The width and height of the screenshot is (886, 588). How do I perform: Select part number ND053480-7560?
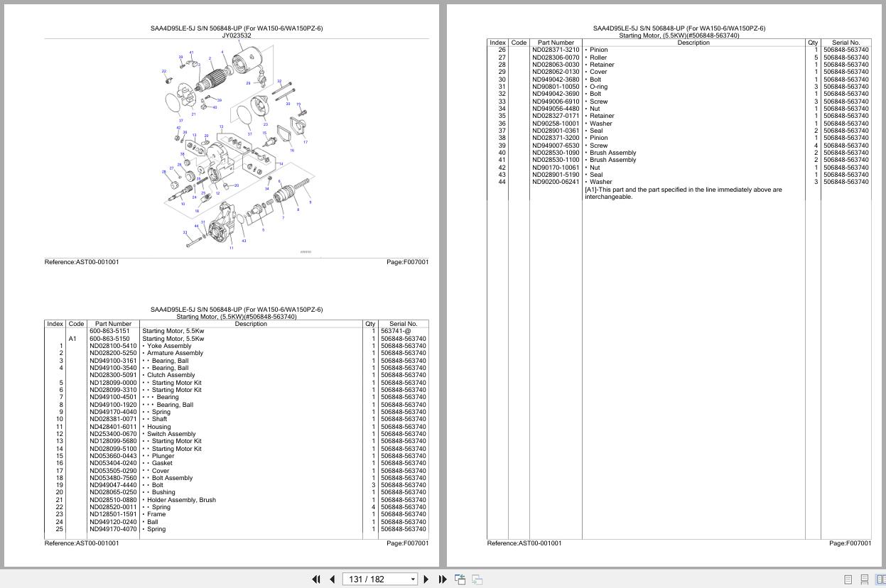click(x=113, y=478)
